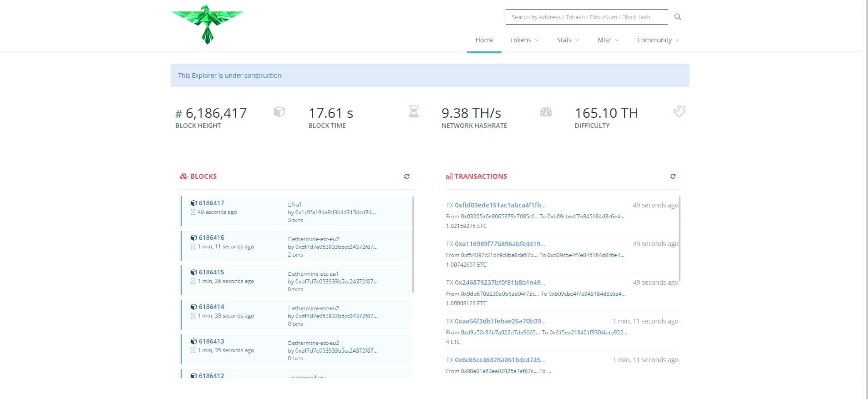This screenshot has width=868, height=399.
Task: Expand the Misc dropdown menu
Action: (x=608, y=40)
